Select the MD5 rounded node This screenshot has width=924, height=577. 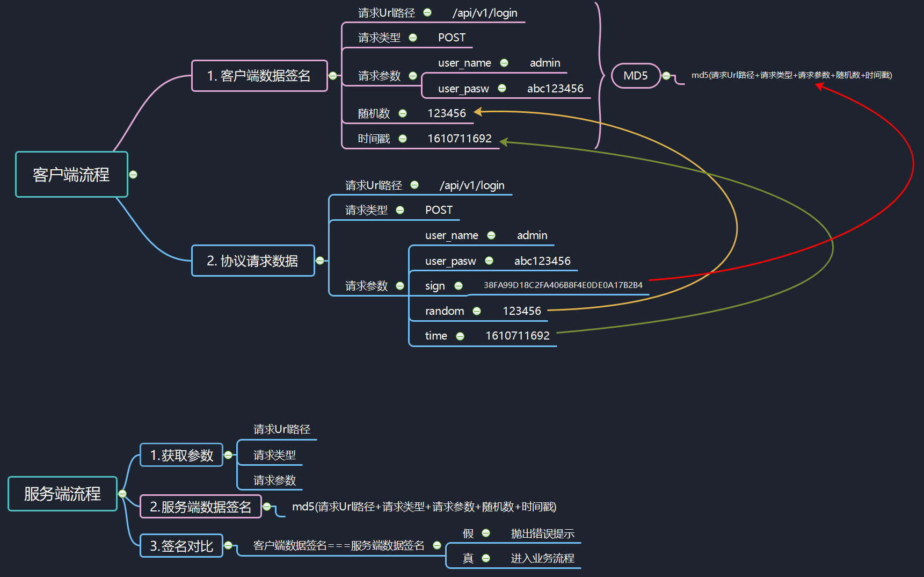pos(636,76)
